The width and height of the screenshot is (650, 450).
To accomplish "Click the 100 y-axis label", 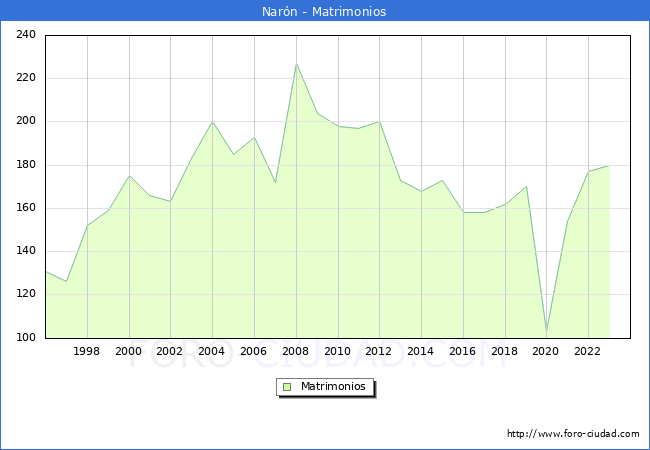I will click(26, 337).
